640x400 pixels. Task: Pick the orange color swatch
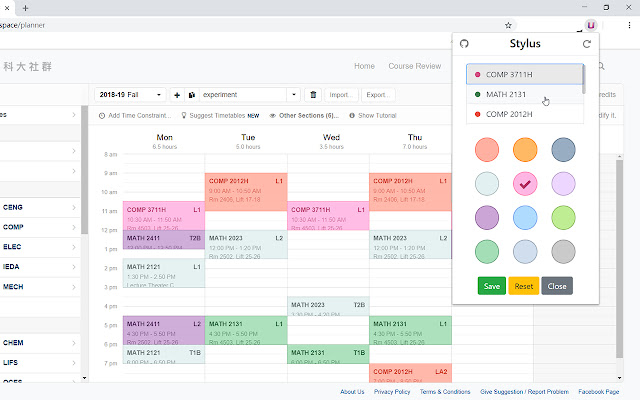coord(525,150)
